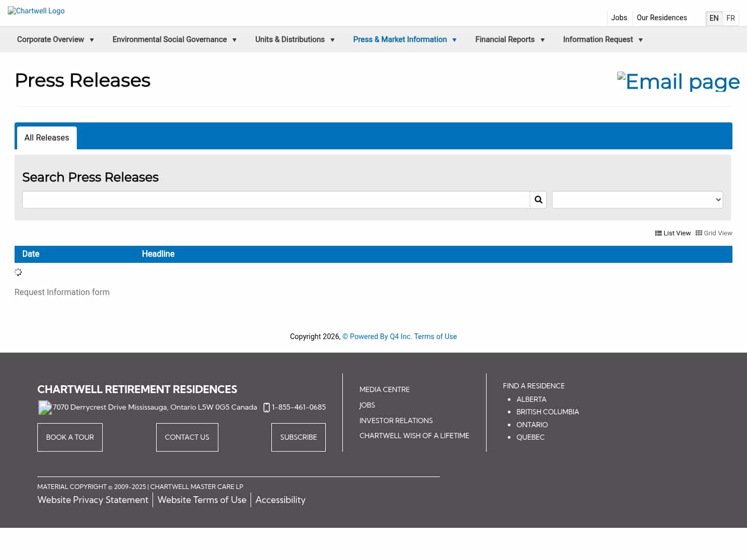
Task: Click the loading spinner in the results area
Action: pos(18,272)
